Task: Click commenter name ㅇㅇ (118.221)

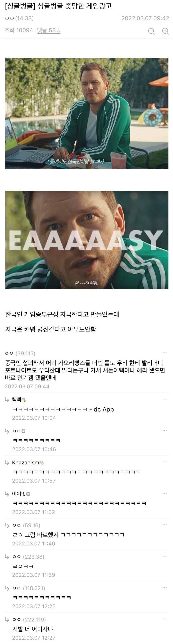Action: 29,588
